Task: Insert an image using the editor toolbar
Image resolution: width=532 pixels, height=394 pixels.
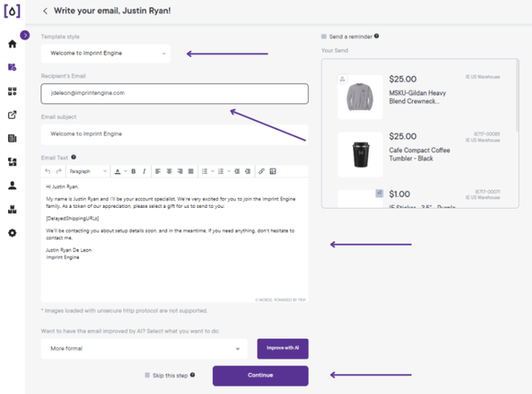Action: (272, 172)
